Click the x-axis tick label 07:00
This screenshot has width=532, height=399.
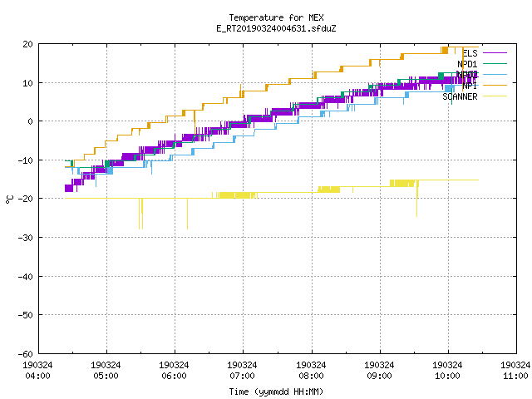tap(242, 376)
